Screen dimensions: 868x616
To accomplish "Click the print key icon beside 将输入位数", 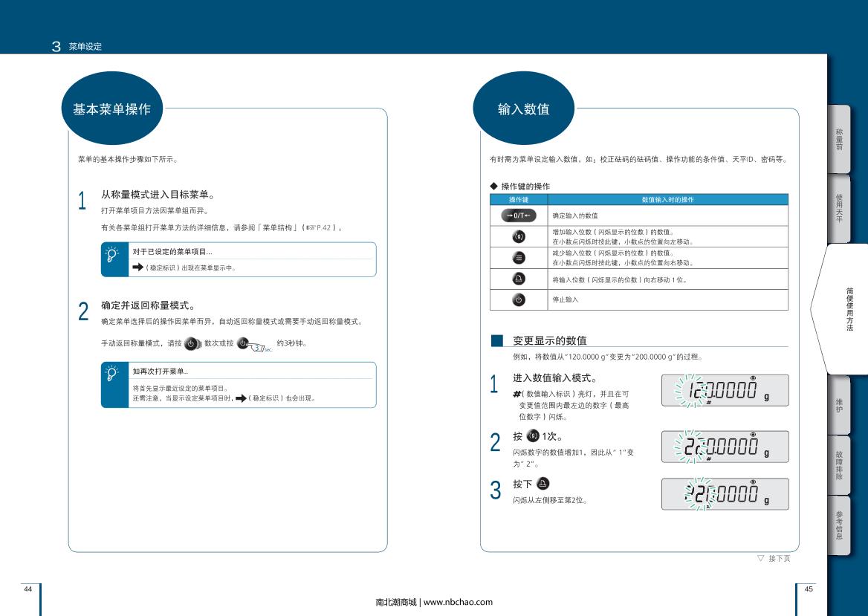I will tap(519, 279).
